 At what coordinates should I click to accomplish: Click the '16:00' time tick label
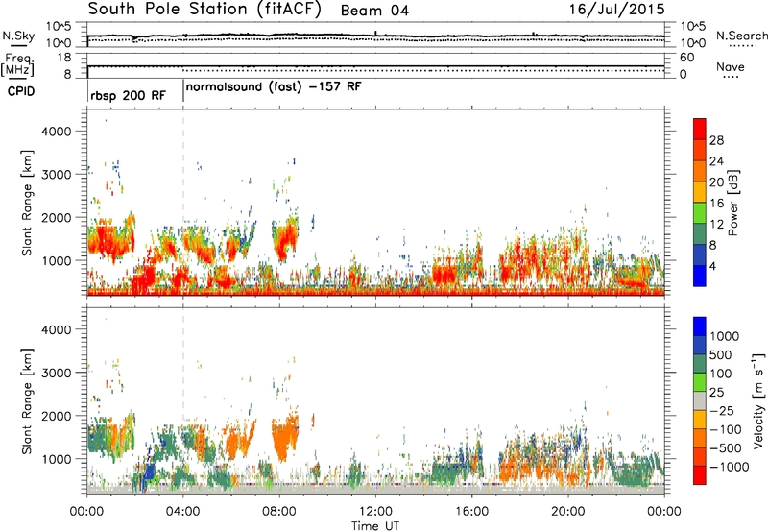[471, 512]
